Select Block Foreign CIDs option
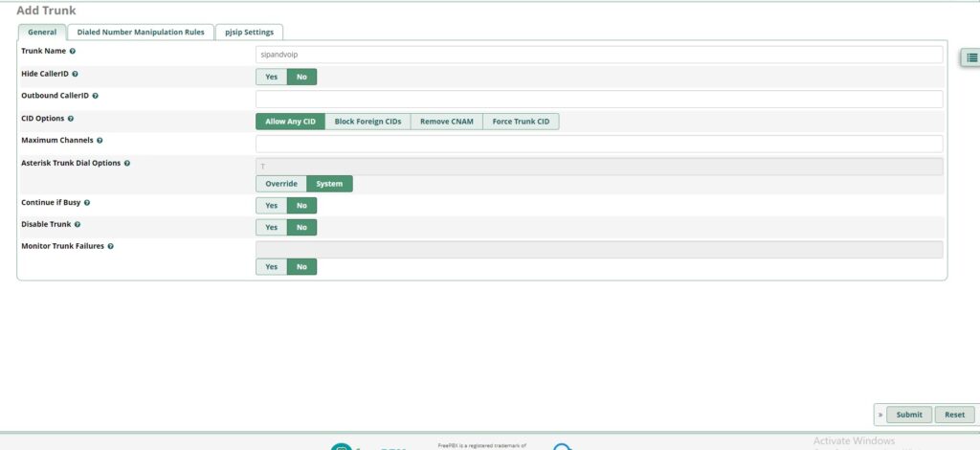Screen dimensions: 980x450 [367, 122]
